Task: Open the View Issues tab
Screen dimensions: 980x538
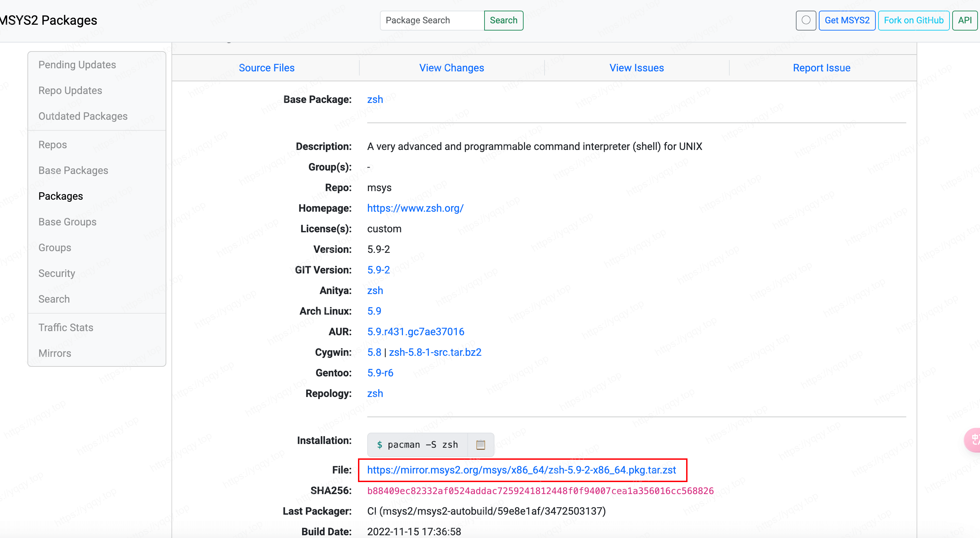Action: tap(636, 68)
